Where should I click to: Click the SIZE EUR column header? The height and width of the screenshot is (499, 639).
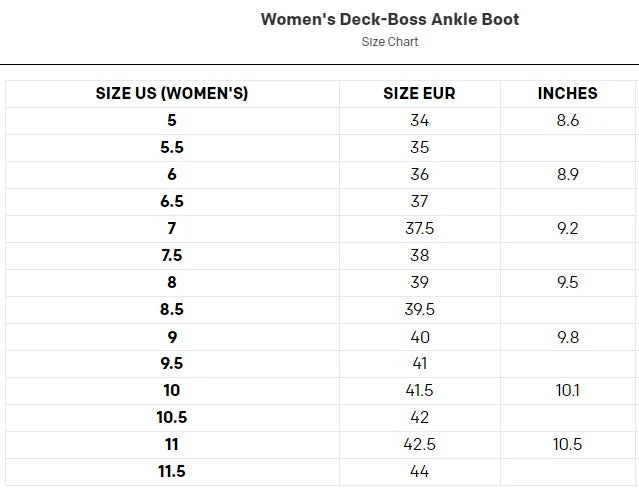coord(419,93)
